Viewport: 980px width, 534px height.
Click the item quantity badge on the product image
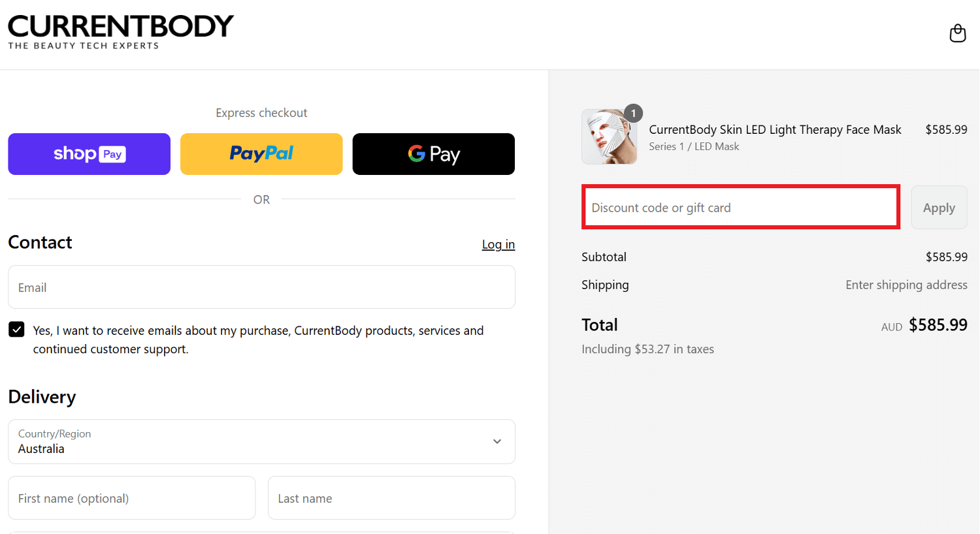point(632,113)
